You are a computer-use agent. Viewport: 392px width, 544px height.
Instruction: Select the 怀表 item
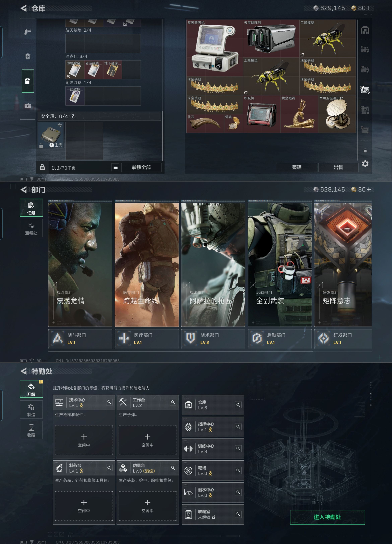coord(234,124)
